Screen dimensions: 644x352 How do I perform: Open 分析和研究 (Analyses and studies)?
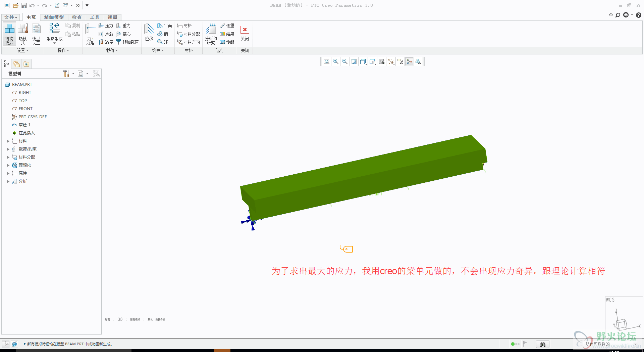(211, 34)
